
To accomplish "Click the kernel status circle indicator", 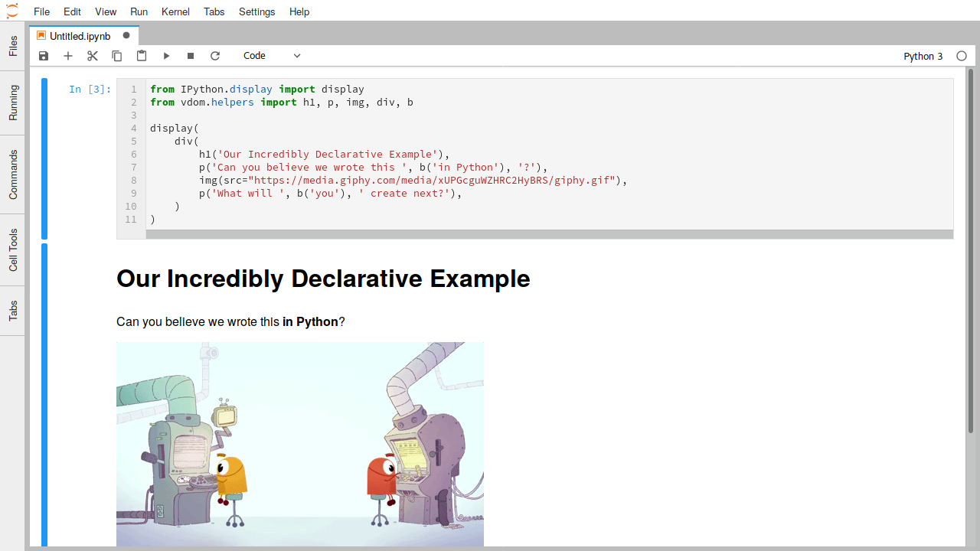I will click(x=962, y=56).
